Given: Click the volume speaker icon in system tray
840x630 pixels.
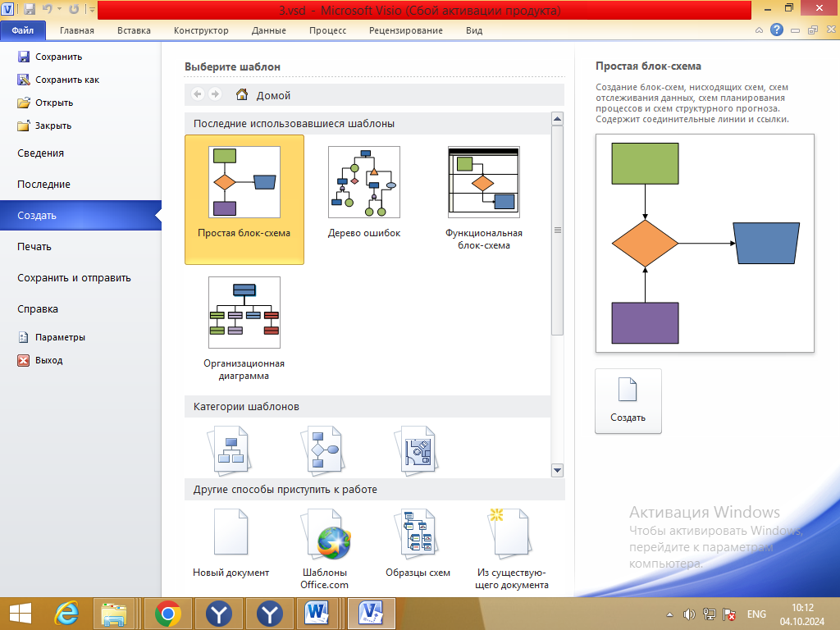Looking at the screenshot, I should pyautogui.click(x=689, y=614).
